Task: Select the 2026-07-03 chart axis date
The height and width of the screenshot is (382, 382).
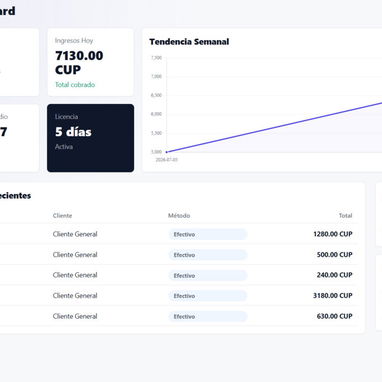Action: pos(167,160)
